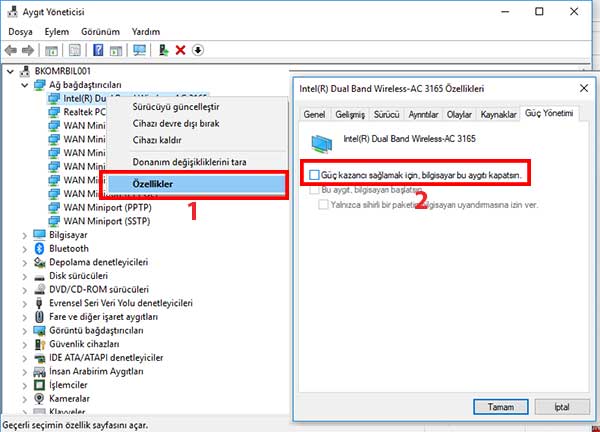Screen dimensions: 600x432
Task: Click the Güvenlik cihazları icon
Action: [40, 344]
